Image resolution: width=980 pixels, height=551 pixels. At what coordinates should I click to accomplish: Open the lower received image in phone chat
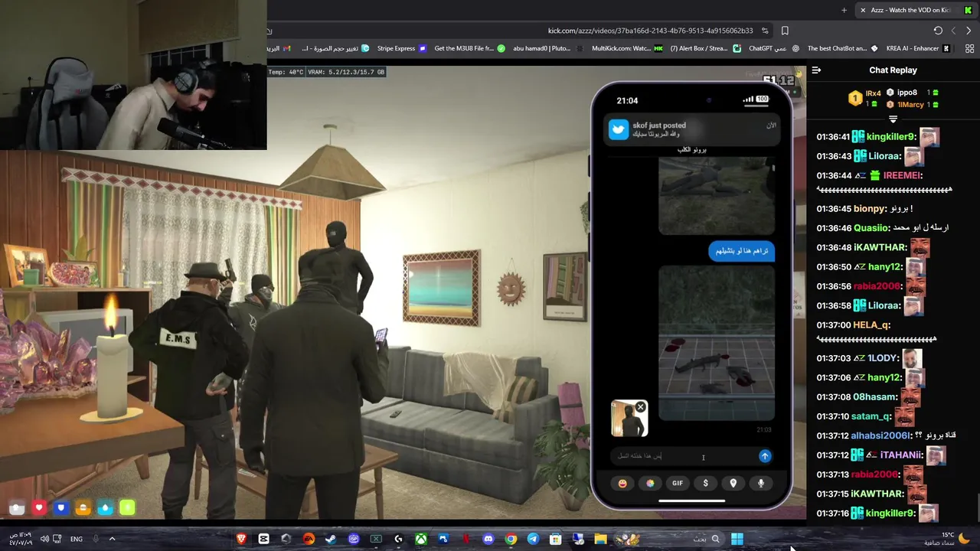717,343
